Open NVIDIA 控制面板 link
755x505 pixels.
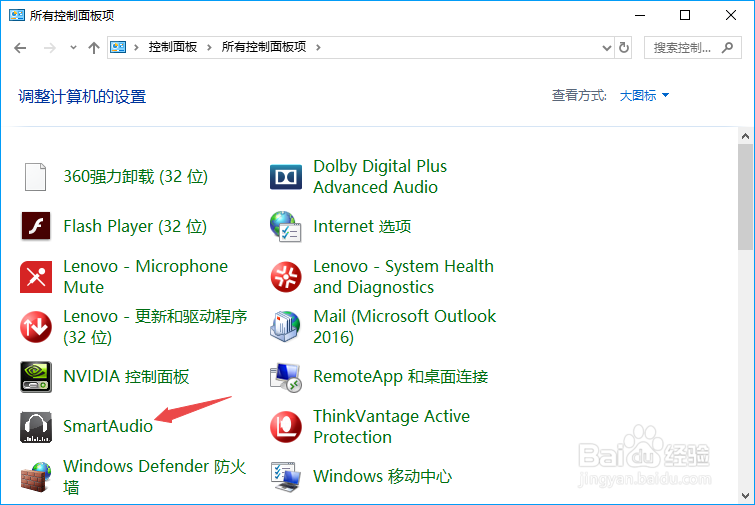(126, 376)
